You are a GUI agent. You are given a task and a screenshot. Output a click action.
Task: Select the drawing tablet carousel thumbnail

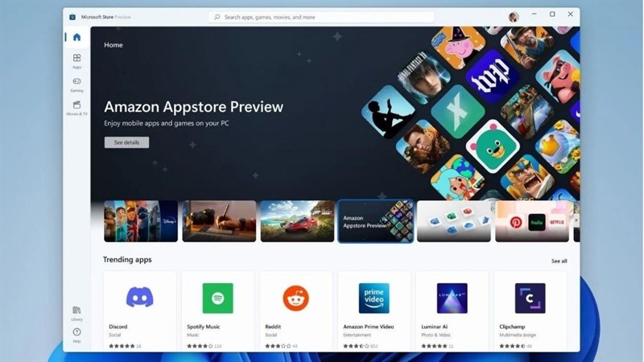[x=219, y=221]
